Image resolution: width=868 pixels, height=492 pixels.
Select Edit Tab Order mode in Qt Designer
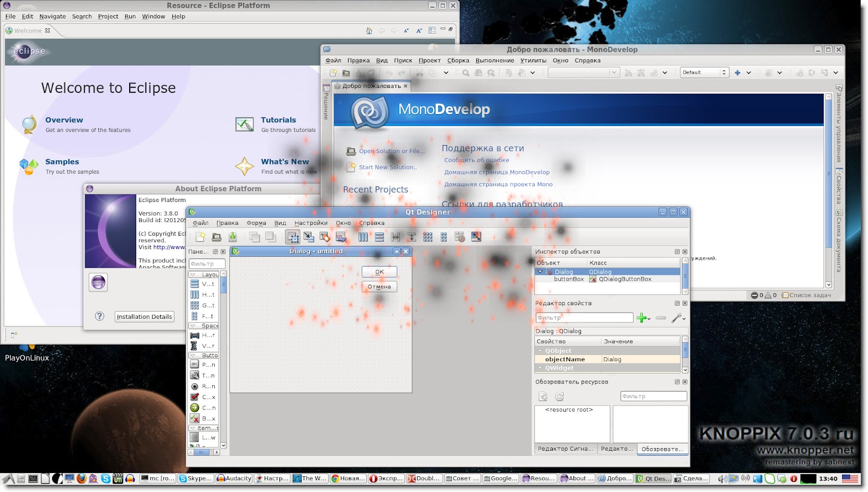click(x=341, y=237)
